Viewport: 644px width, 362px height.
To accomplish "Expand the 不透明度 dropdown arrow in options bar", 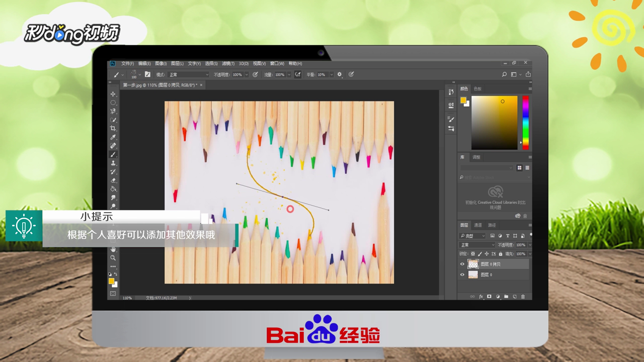I will click(x=247, y=74).
